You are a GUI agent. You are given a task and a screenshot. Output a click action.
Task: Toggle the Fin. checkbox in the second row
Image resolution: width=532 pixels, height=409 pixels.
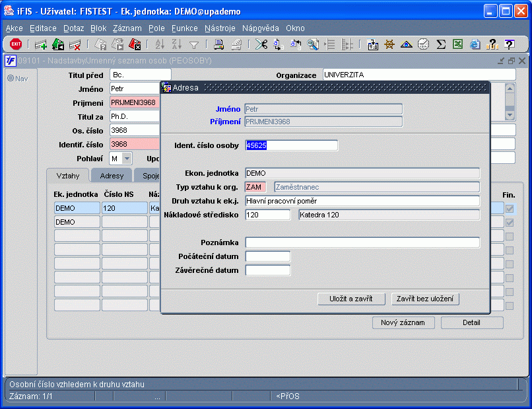[x=510, y=223]
